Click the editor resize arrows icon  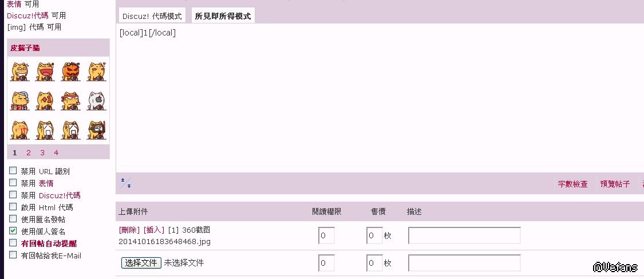pos(126,183)
